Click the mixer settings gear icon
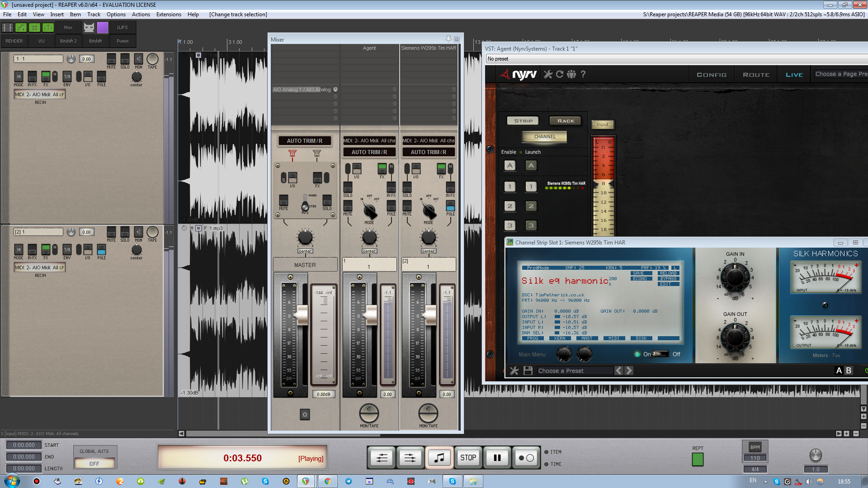This screenshot has height=488, width=868. pyautogui.click(x=305, y=414)
